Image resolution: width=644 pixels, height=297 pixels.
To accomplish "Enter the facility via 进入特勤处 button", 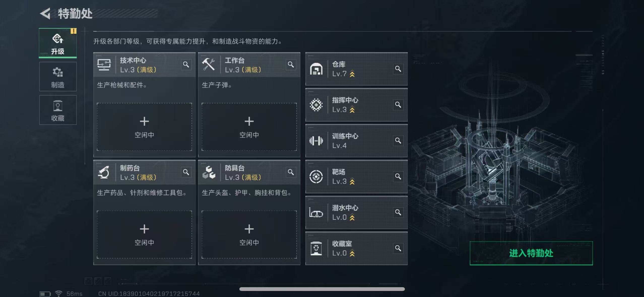I will click(x=531, y=253).
